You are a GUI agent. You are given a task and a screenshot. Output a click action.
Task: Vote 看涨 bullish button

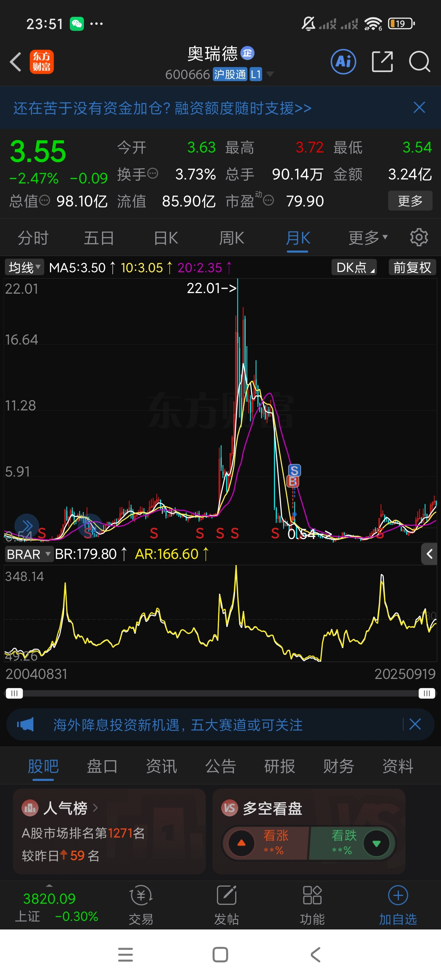(x=265, y=843)
